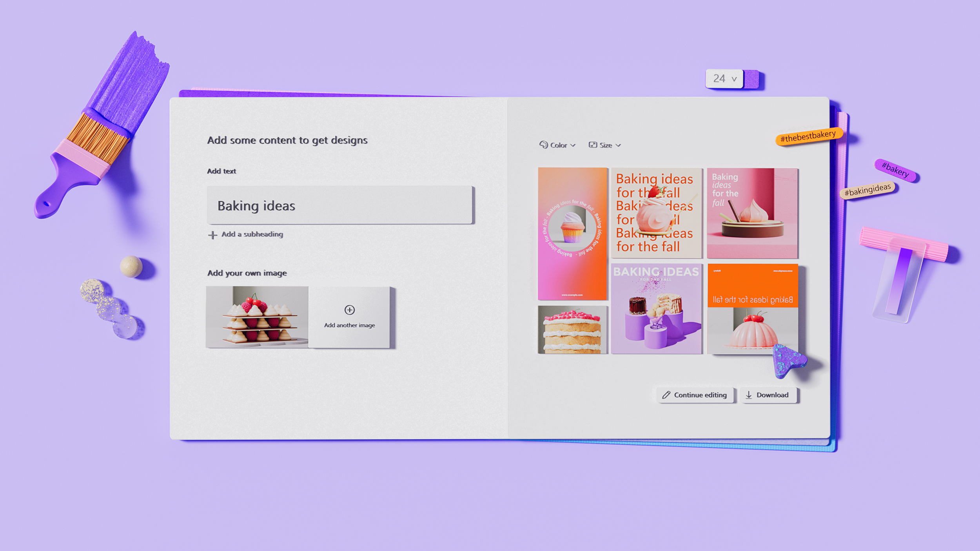The image size is (980, 551).
Task: Select the purple #bakery tag
Action: coord(895,170)
